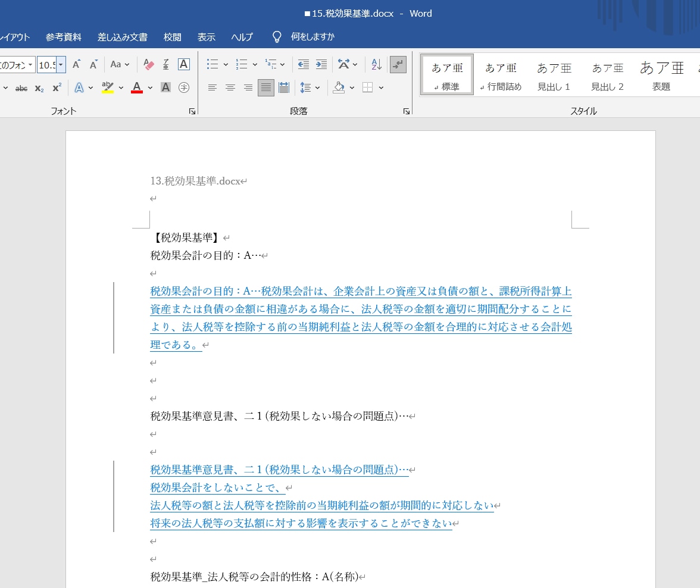Click header text 13.税効果基準.docx
The height and width of the screenshot is (588, 700).
tap(195, 181)
